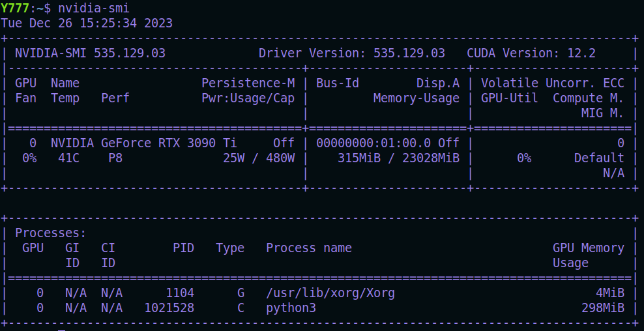Image resolution: width=644 pixels, height=331 pixels.
Task: Click the CUDA Version 12.2 text
Action: click(x=531, y=53)
